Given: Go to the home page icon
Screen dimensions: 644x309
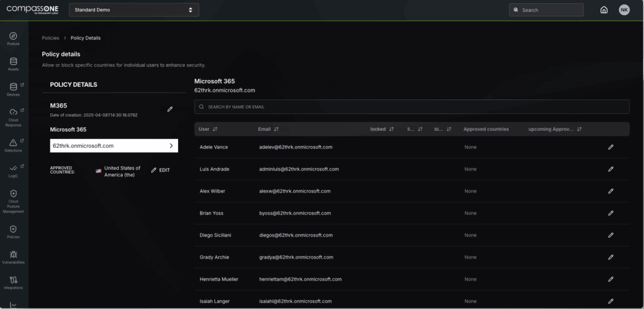Looking at the screenshot, I should (x=604, y=10).
